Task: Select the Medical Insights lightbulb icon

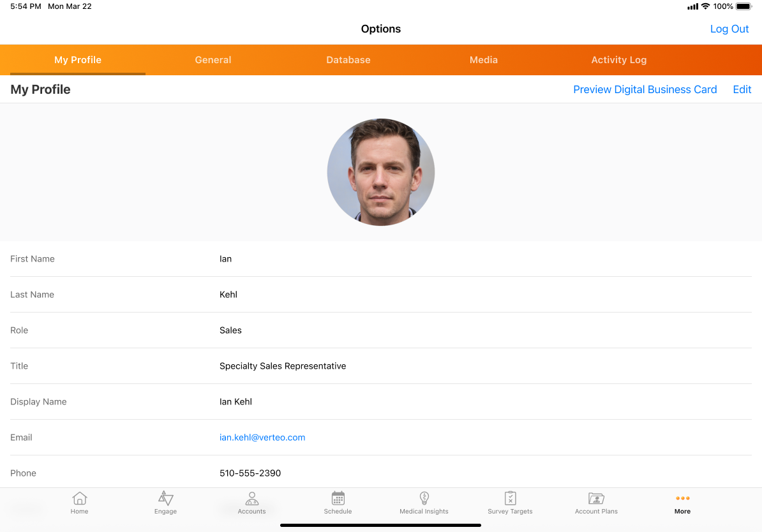Action: click(x=424, y=499)
